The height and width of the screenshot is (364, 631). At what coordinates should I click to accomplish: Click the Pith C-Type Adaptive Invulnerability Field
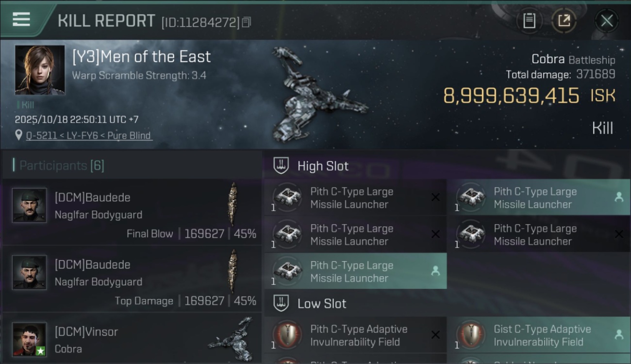point(355,335)
